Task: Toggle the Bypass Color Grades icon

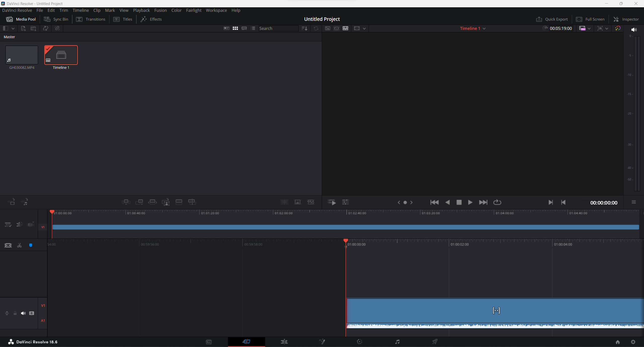Action: [618, 28]
